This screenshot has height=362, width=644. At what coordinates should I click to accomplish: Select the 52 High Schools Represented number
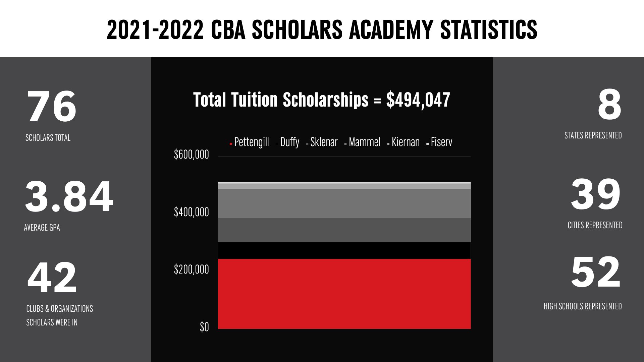pyautogui.click(x=596, y=272)
